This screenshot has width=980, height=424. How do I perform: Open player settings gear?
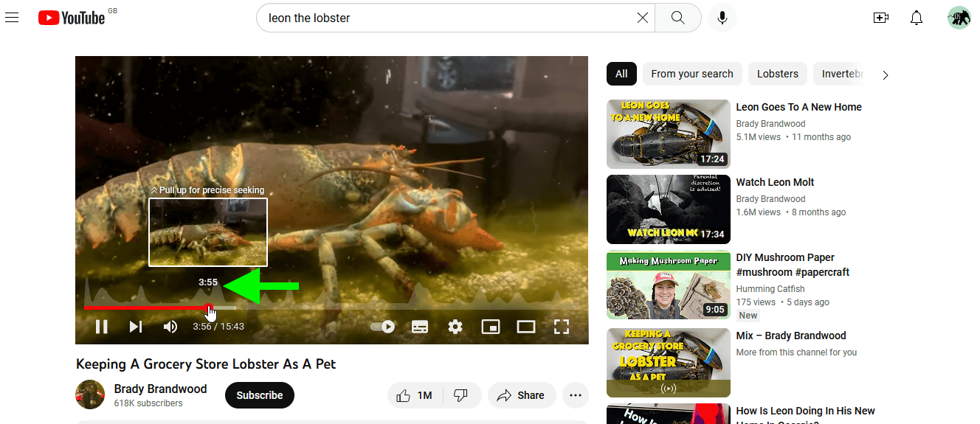pos(455,326)
